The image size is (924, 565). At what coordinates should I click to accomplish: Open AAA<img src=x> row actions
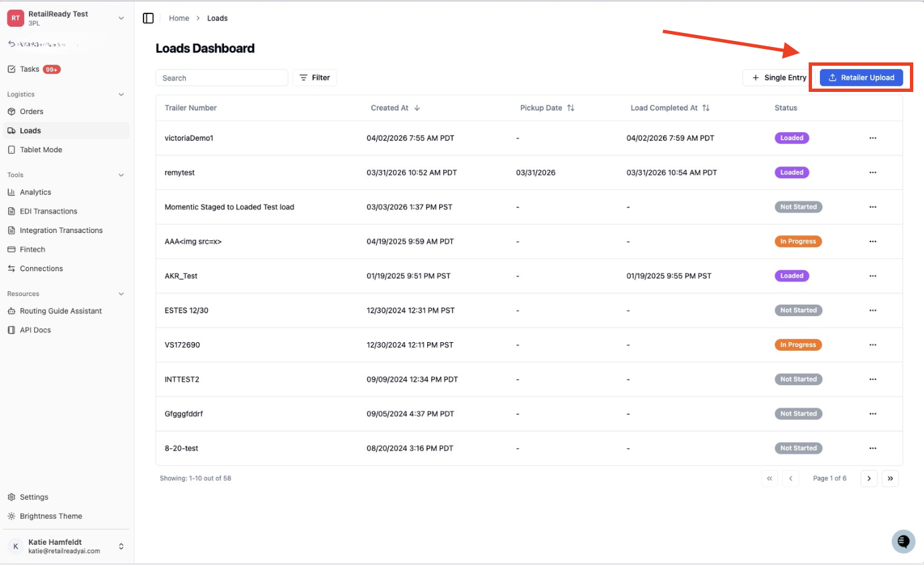(x=872, y=242)
